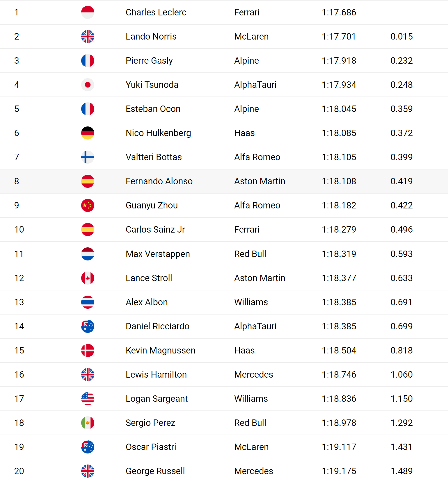Click position number 10 in table
448x484 pixels.
coord(19,229)
